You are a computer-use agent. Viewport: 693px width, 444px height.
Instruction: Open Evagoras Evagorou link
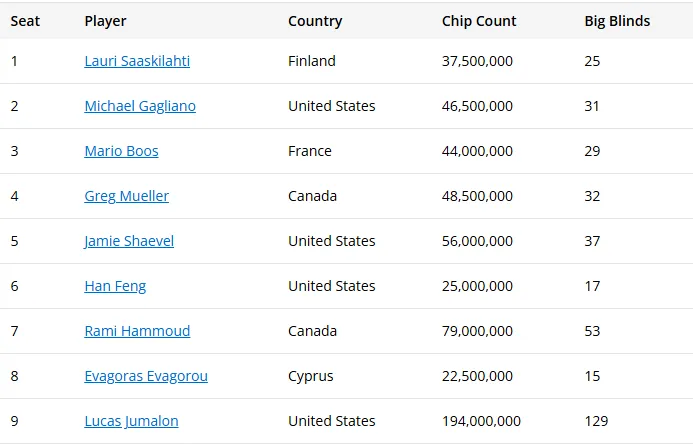(x=146, y=376)
